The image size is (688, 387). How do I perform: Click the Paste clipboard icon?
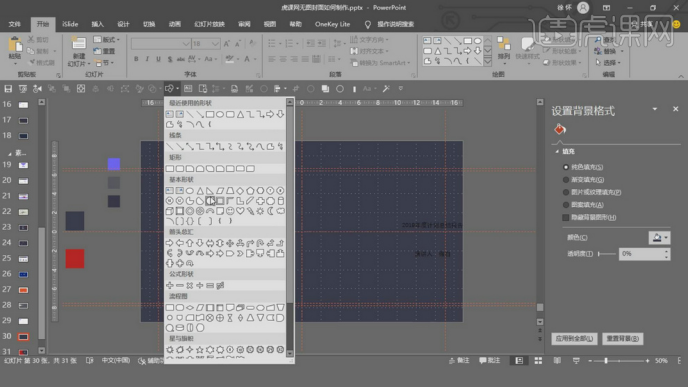[x=15, y=49]
